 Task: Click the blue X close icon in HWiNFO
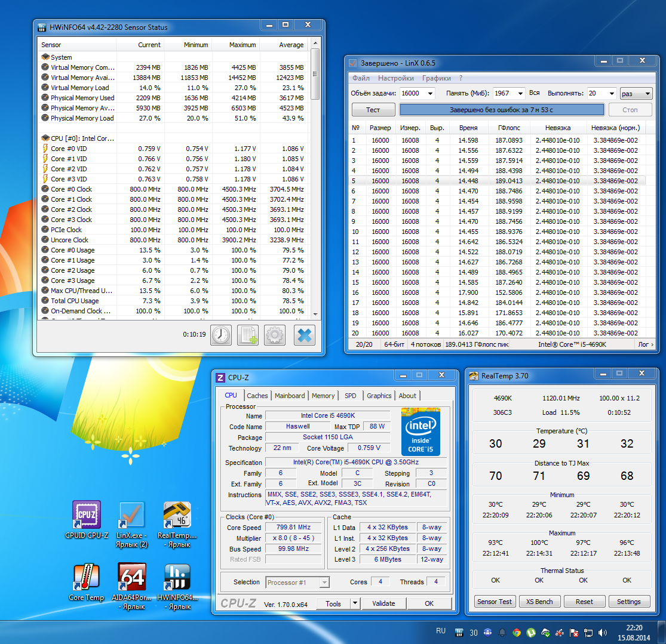coord(305,335)
